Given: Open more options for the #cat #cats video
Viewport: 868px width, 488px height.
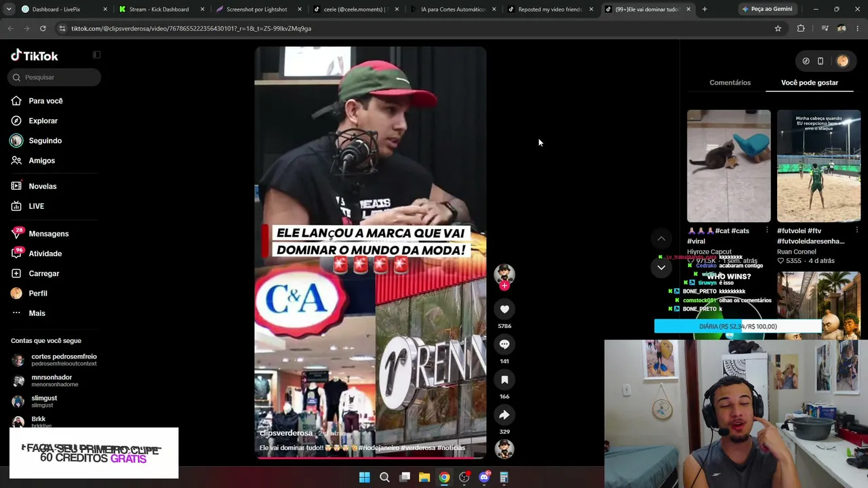Looking at the screenshot, I should pos(767,230).
